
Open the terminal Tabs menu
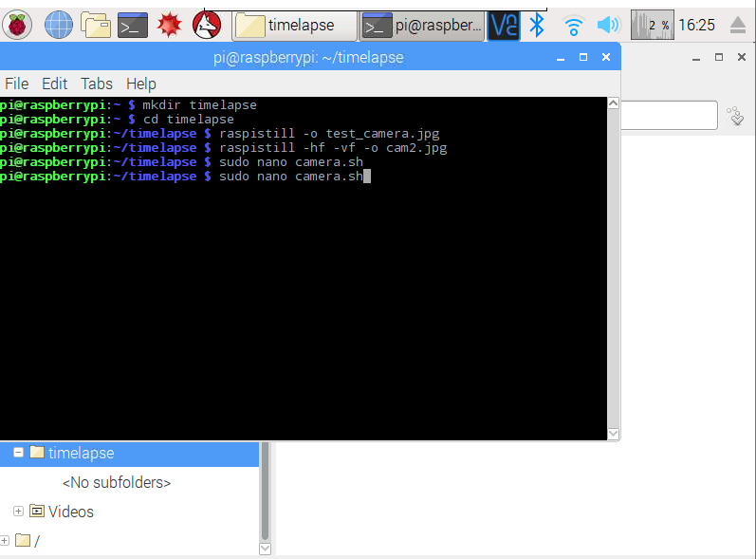click(96, 84)
